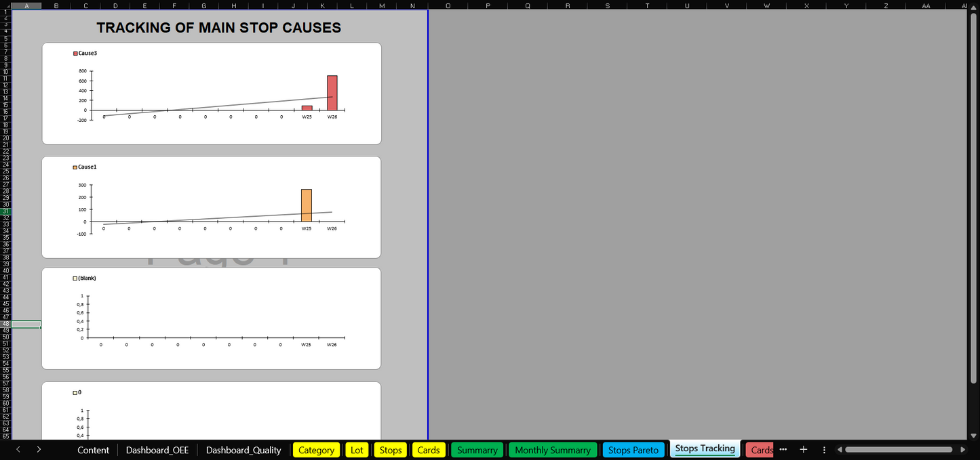980x460 pixels.
Task: Open the Dashboard_OEE sheet tab
Action: (x=157, y=451)
